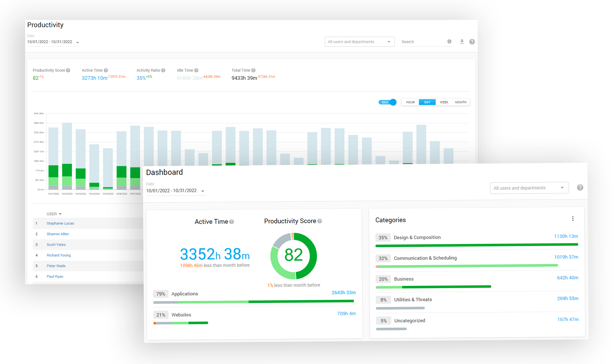Click the Search field info icon
616x364 pixels.
[x=449, y=41]
